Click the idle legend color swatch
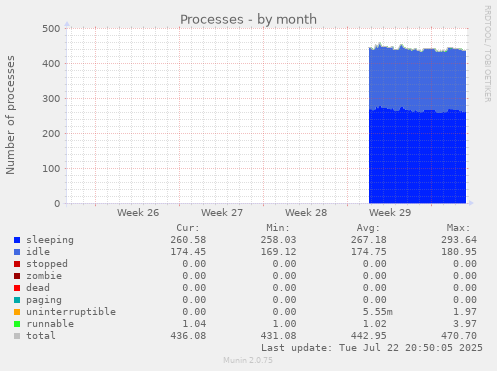 (x=17, y=252)
